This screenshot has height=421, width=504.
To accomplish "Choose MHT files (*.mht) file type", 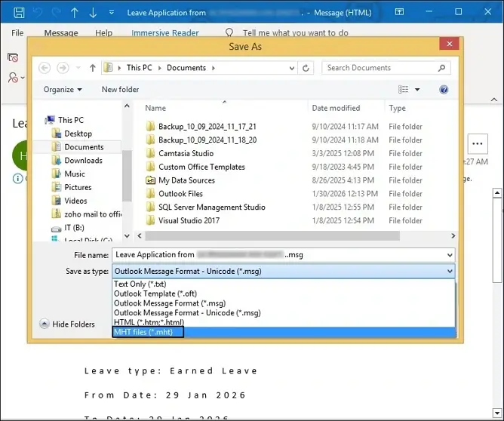I will [284, 332].
